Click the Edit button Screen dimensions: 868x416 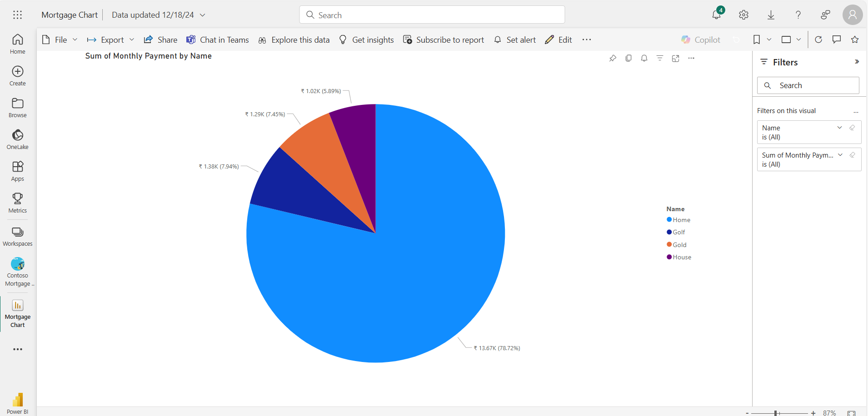pos(559,40)
